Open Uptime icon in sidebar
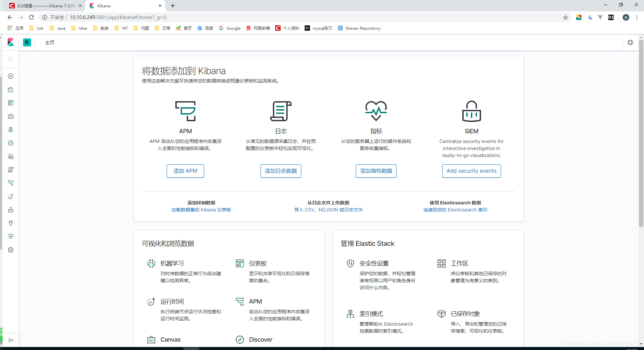 (11, 196)
